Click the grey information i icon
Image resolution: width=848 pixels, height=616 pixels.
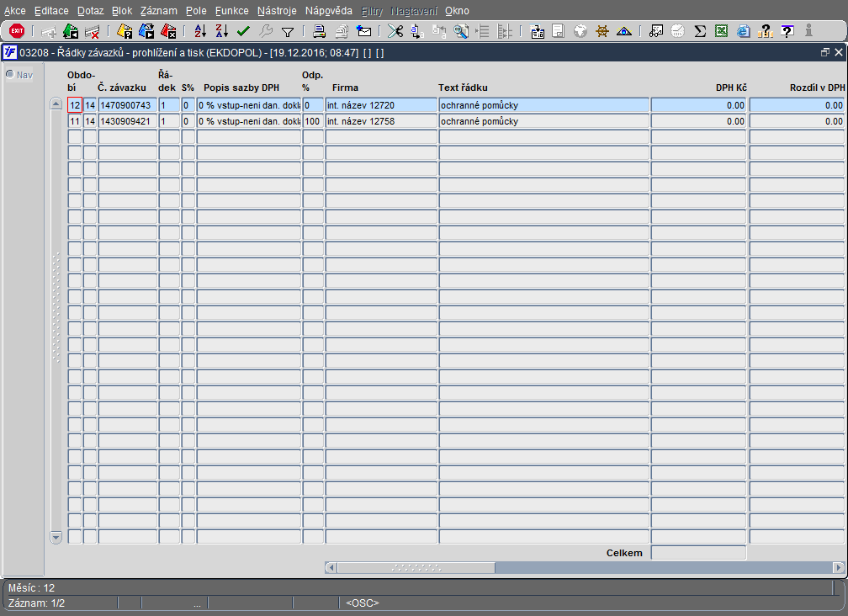tap(808, 31)
